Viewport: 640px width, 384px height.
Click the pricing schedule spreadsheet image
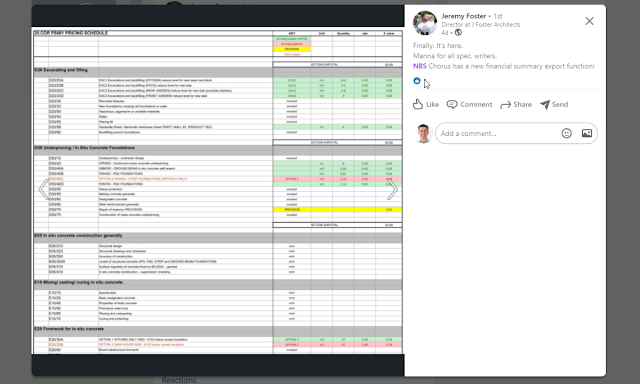tap(218, 191)
